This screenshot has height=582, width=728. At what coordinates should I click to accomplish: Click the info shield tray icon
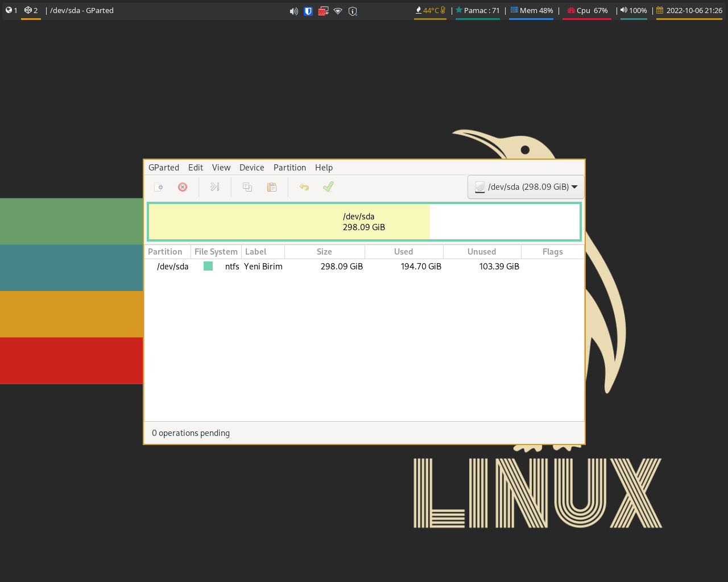(x=353, y=11)
